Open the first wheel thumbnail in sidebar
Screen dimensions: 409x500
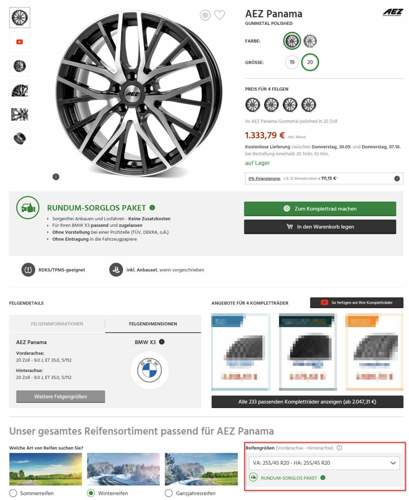coord(20,17)
